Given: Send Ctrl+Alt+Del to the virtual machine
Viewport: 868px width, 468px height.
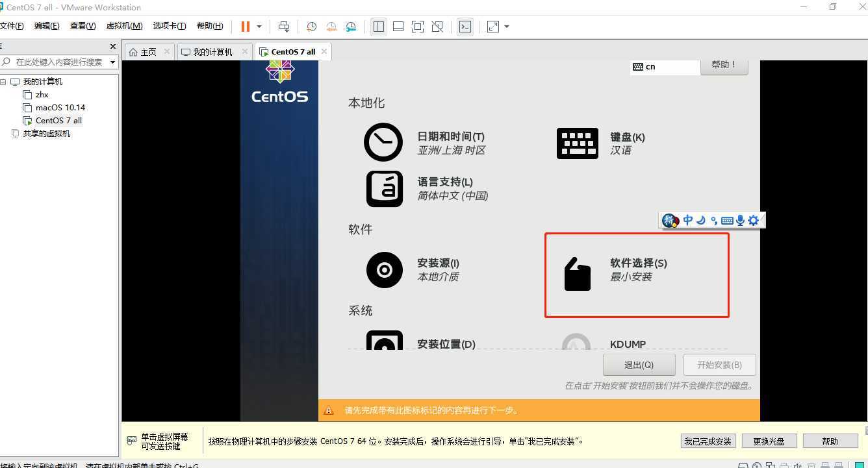Looking at the screenshot, I should [284, 27].
